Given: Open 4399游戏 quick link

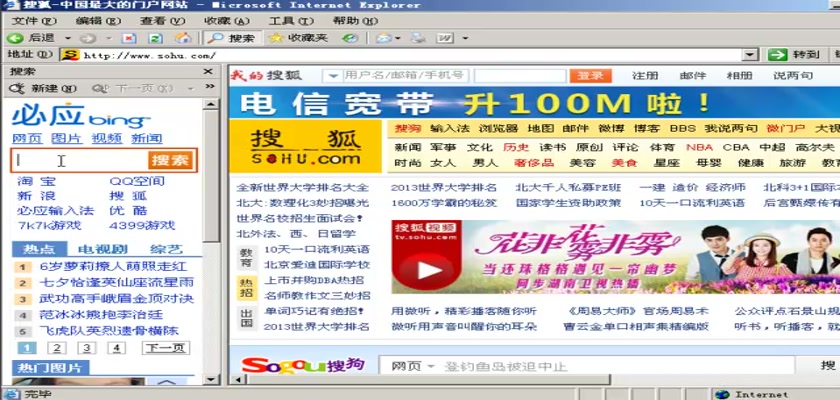Looking at the screenshot, I should (141, 225).
